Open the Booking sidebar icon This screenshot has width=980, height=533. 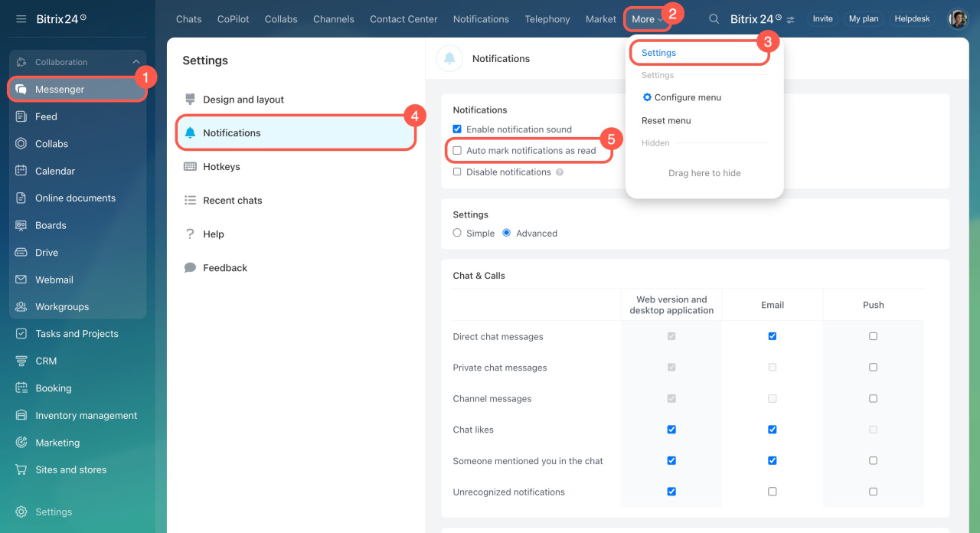(x=21, y=388)
